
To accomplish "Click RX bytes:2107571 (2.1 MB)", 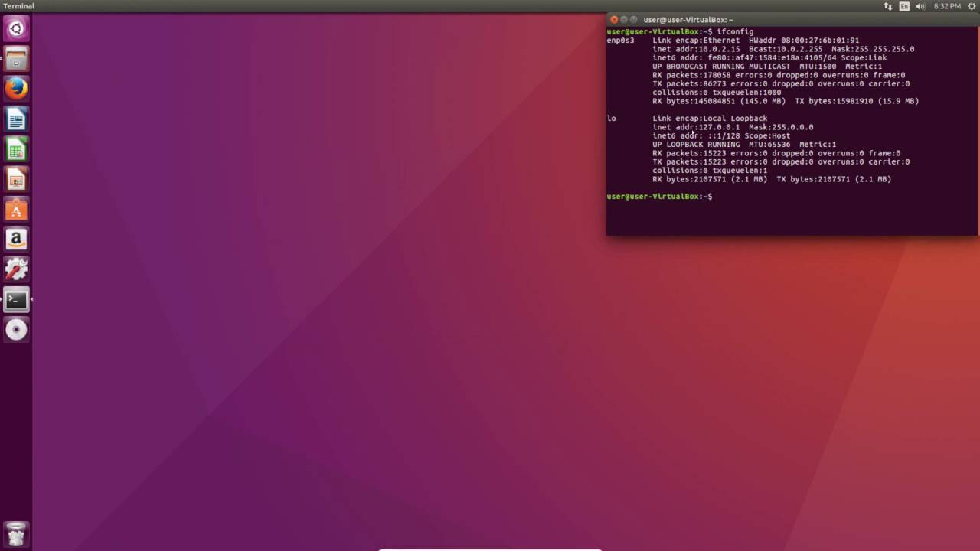I will (710, 179).
